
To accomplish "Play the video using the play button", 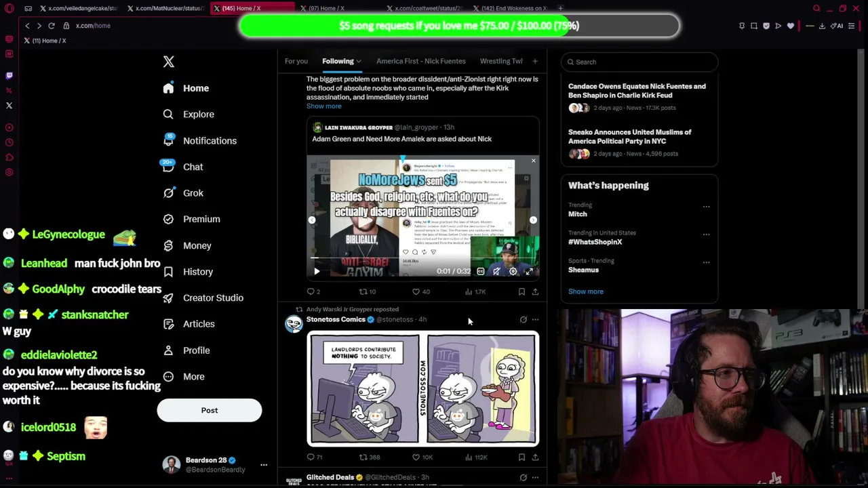I will (x=317, y=271).
